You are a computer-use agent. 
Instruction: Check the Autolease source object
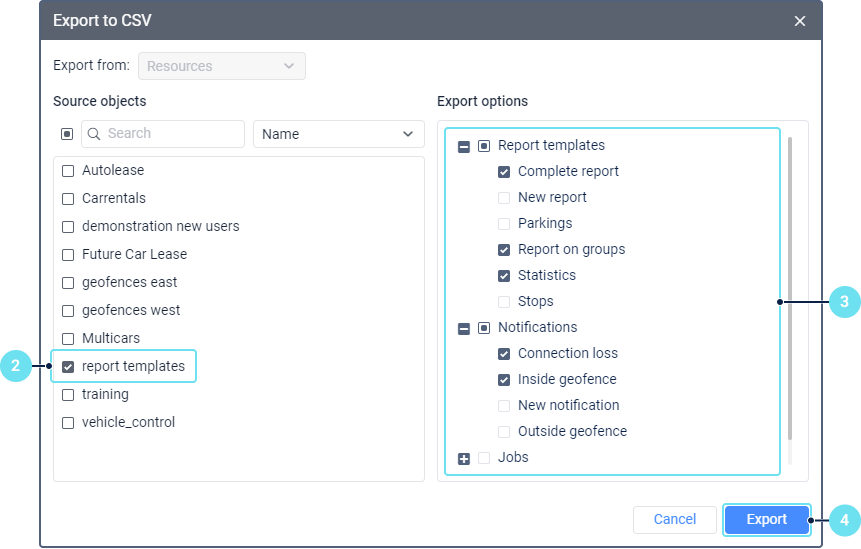coord(68,171)
